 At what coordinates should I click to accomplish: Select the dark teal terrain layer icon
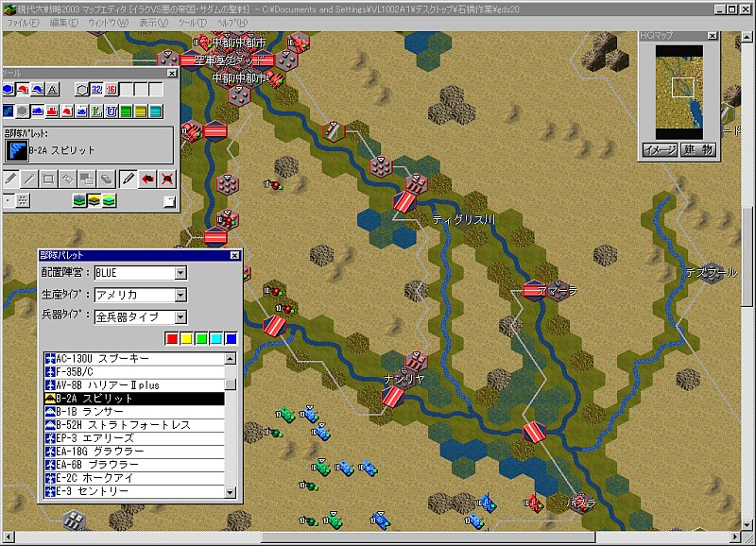tap(79, 200)
